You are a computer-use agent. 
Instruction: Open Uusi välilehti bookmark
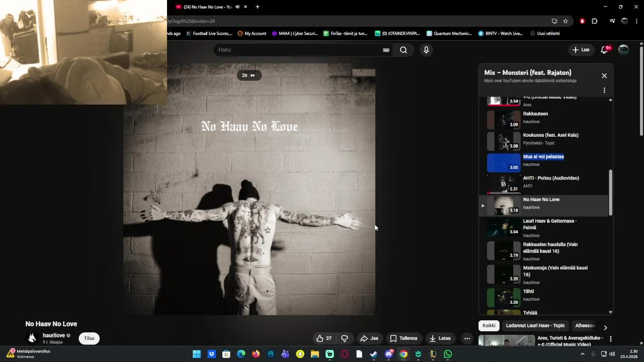[x=545, y=33]
